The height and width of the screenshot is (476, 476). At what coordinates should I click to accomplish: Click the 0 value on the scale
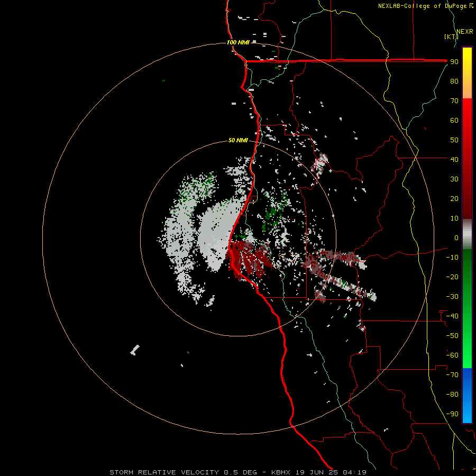point(456,237)
